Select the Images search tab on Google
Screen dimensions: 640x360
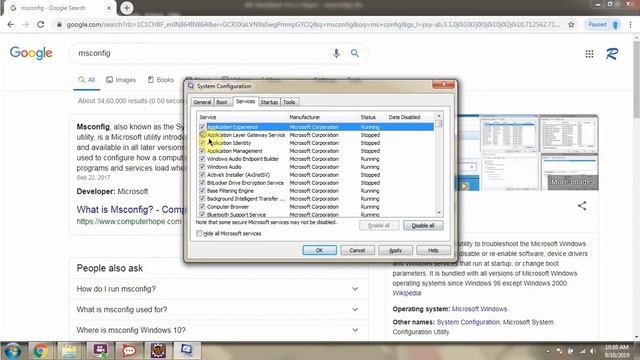[x=121, y=80]
